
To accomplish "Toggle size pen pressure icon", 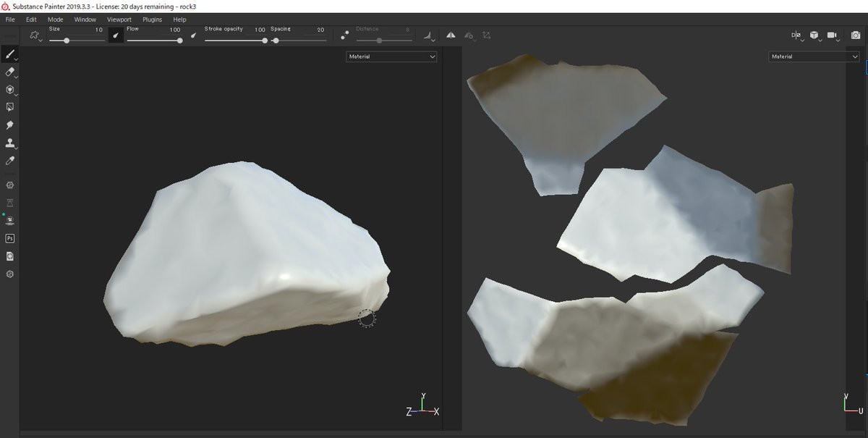I will (x=116, y=35).
